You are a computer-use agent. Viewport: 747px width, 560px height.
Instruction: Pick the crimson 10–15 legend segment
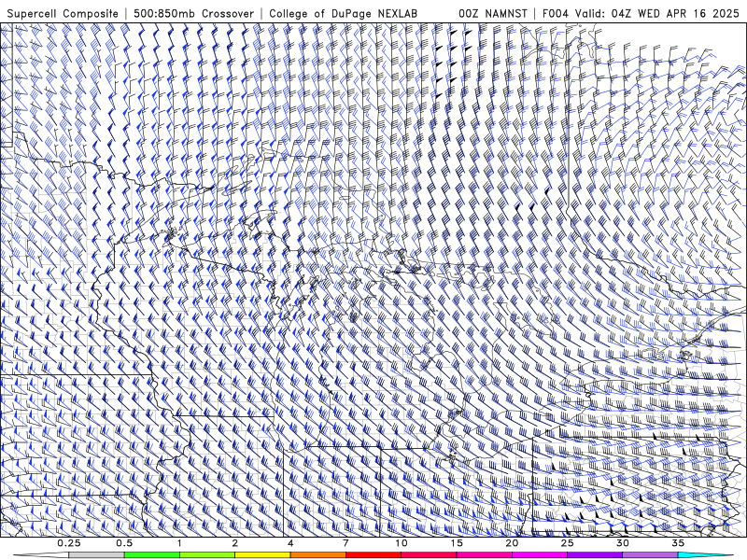click(429, 555)
